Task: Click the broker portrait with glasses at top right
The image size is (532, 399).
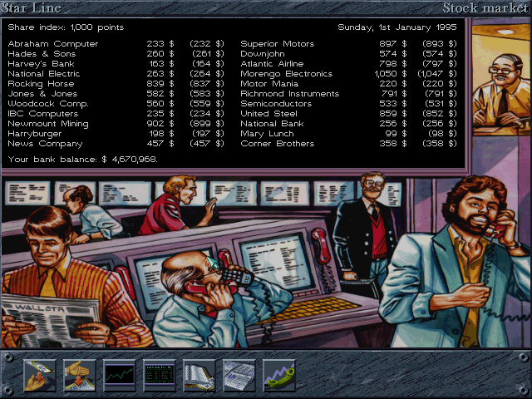Action: pos(500,80)
